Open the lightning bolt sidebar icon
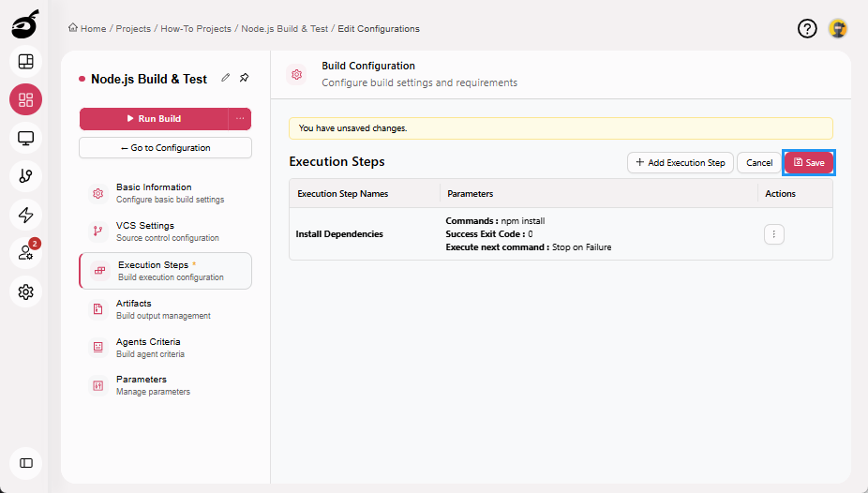 coord(25,215)
